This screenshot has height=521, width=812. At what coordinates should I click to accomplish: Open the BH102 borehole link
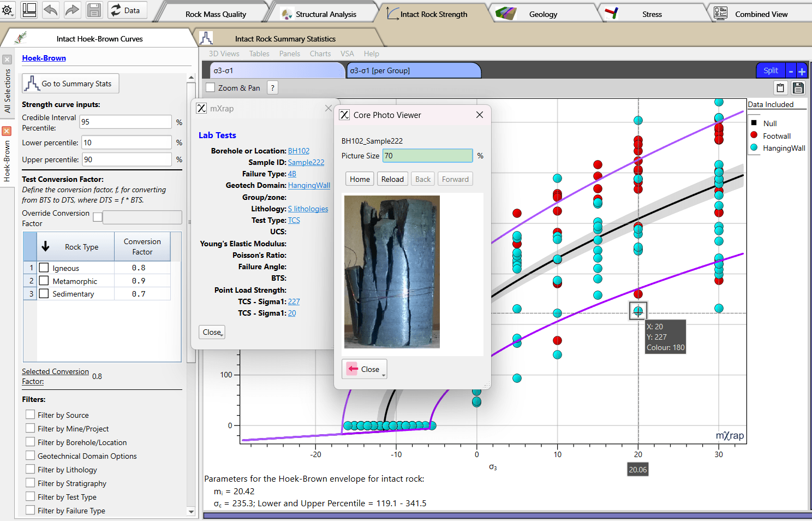point(298,151)
